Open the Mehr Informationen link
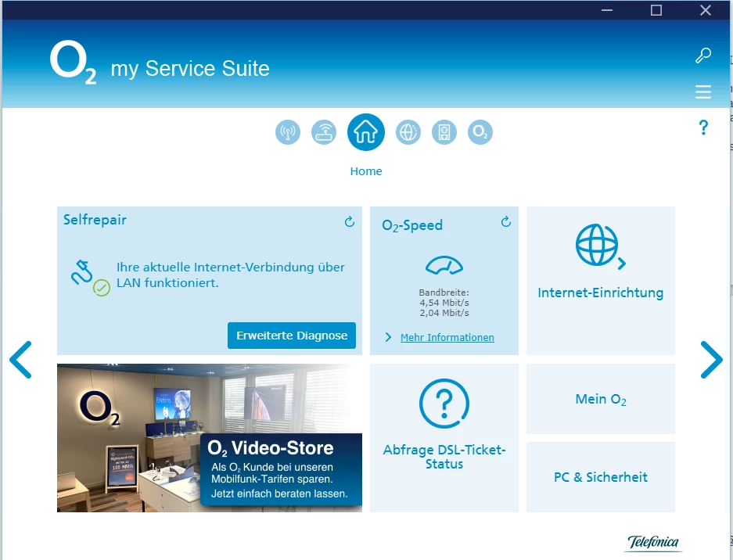This screenshot has height=560, width=733. 447,337
